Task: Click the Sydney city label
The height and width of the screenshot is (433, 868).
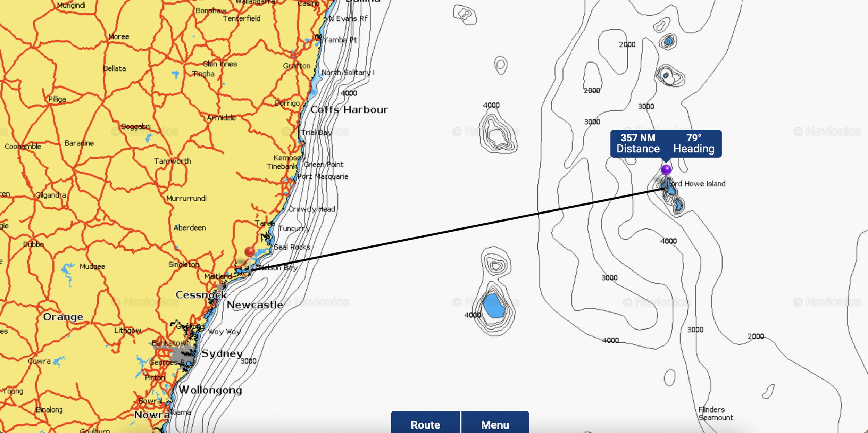Action: coord(222,353)
